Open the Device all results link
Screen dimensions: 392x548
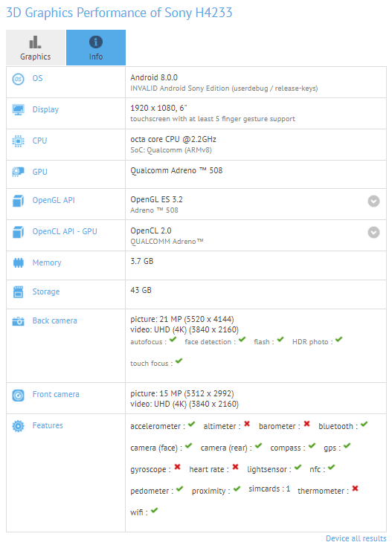(356, 538)
